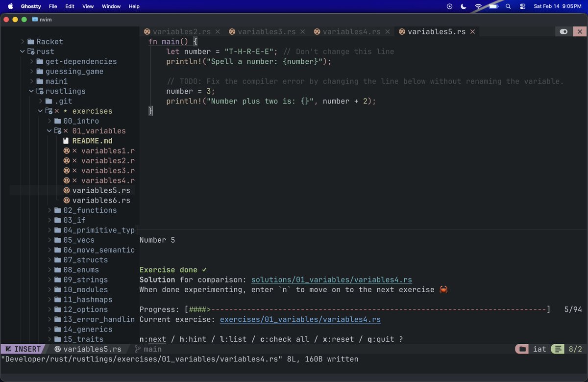The image size is (588, 382).
Task: Close the variables4.rs tab
Action: 388,31
